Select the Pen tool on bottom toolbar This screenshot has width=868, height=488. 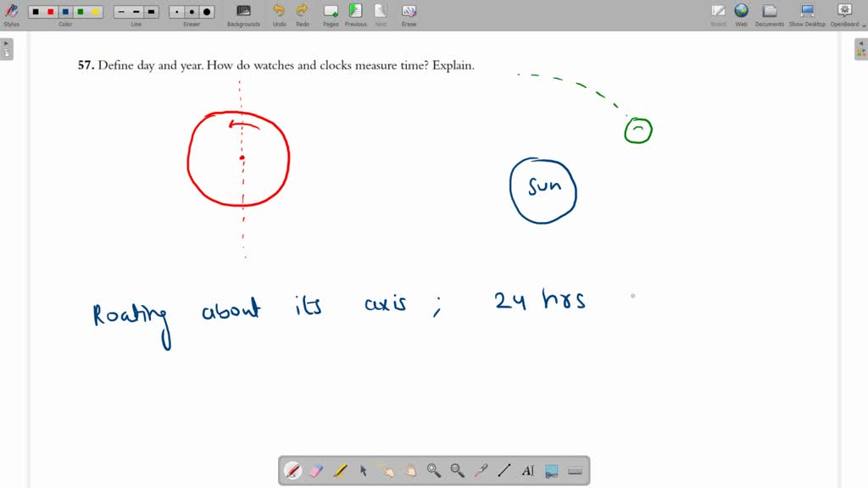point(292,470)
